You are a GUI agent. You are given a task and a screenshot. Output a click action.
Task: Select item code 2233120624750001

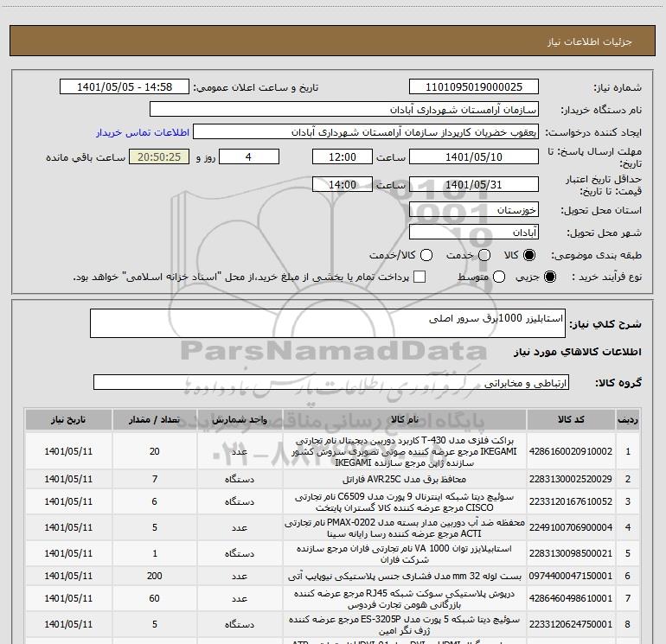pyautogui.click(x=571, y=624)
